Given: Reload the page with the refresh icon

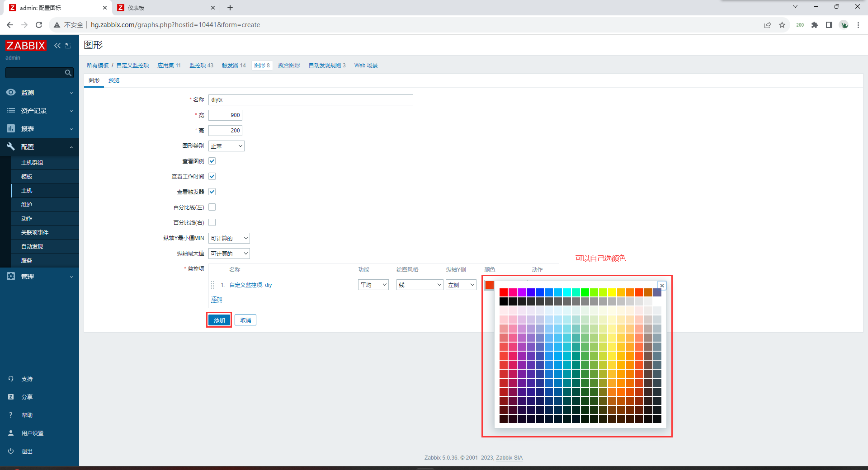Looking at the screenshot, I should click(39, 25).
